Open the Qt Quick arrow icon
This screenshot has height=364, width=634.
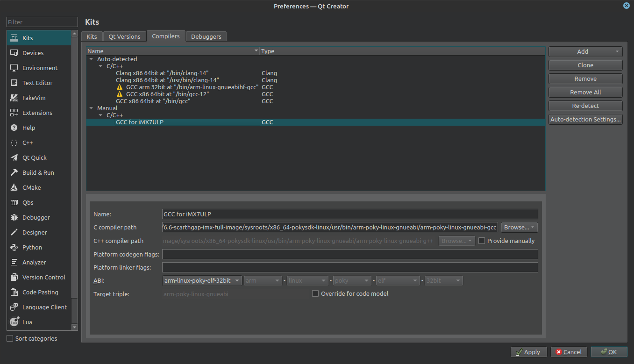click(14, 157)
